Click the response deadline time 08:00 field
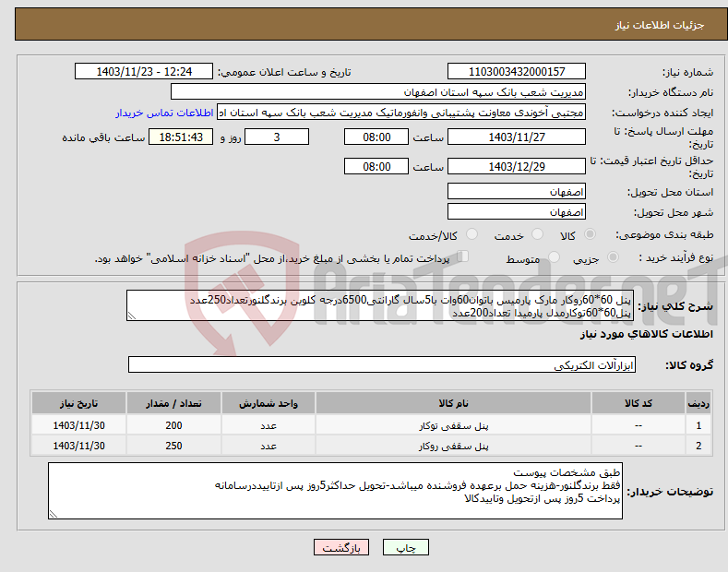Screen dimensions: 728x572 click(x=376, y=137)
